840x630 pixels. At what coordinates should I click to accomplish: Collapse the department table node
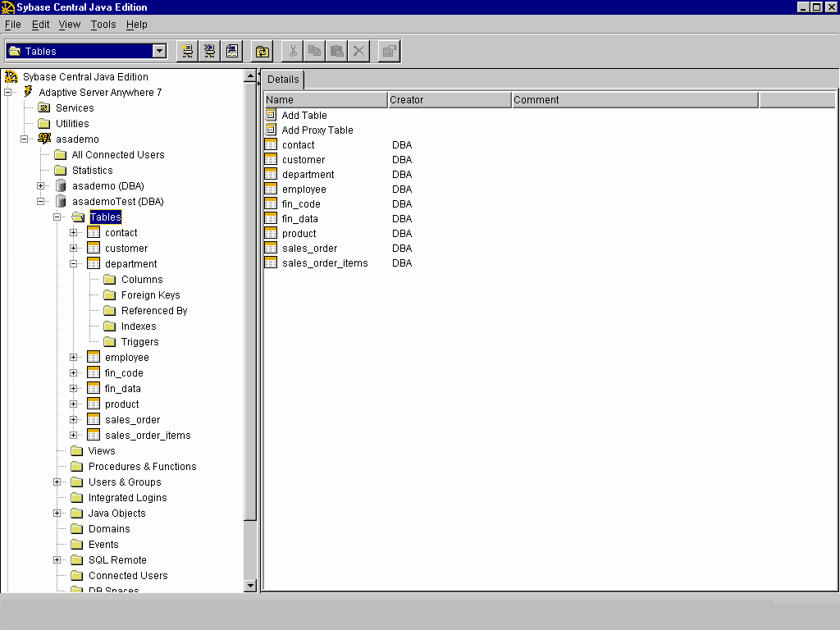point(73,264)
